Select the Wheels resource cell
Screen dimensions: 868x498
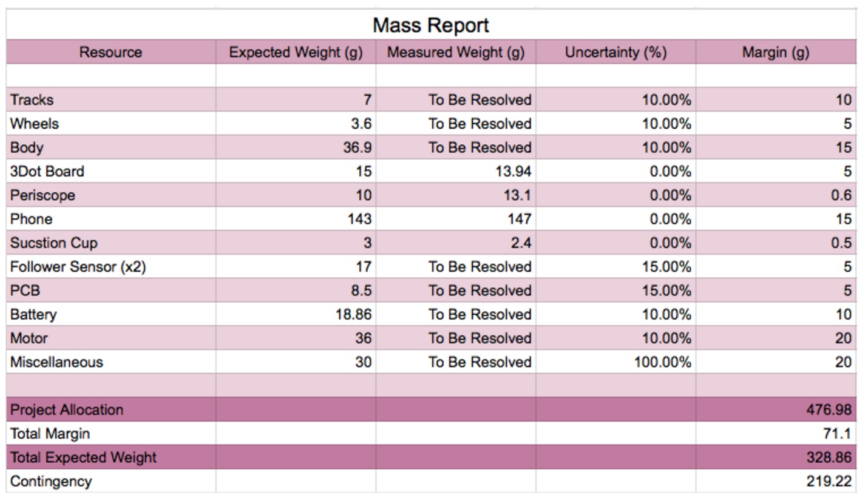[x=110, y=124]
